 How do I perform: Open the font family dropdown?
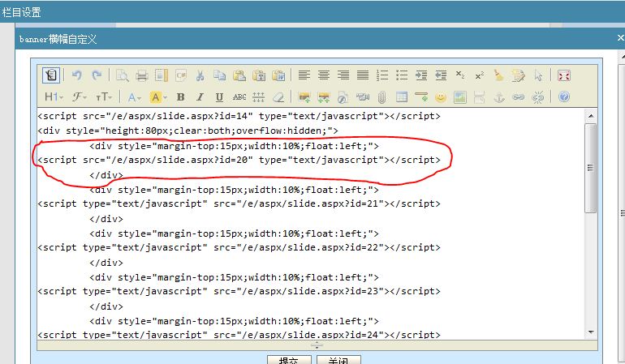click(x=80, y=96)
